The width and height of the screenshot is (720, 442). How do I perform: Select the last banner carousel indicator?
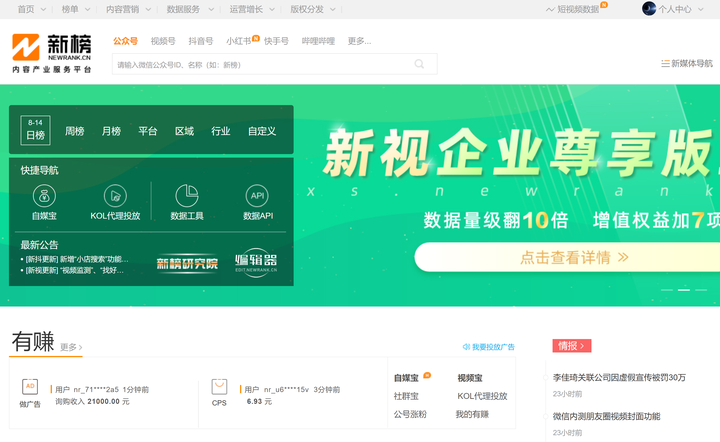point(701,290)
